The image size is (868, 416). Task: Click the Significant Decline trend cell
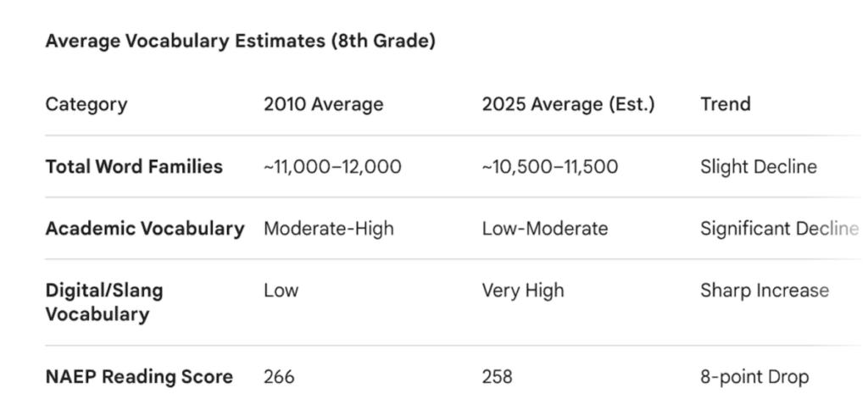(779, 229)
